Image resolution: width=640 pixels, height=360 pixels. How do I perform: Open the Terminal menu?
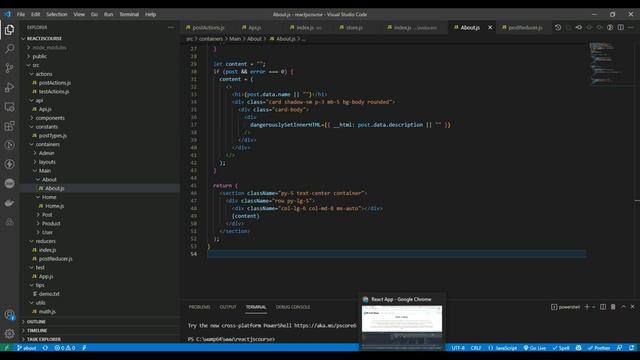pos(129,14)
